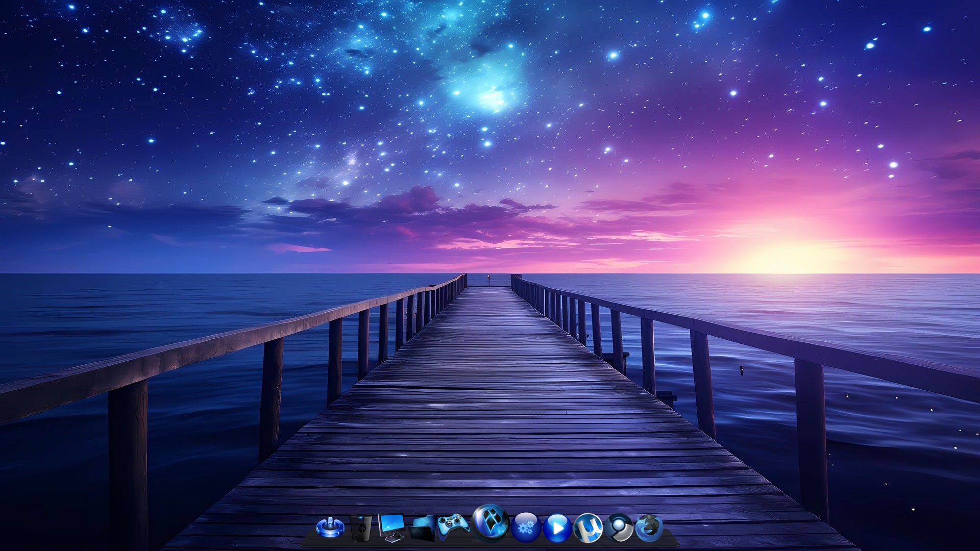Open the blue Chrome browser icon
The height and width of the screenshot is (551, 980).
click(619, 528)
